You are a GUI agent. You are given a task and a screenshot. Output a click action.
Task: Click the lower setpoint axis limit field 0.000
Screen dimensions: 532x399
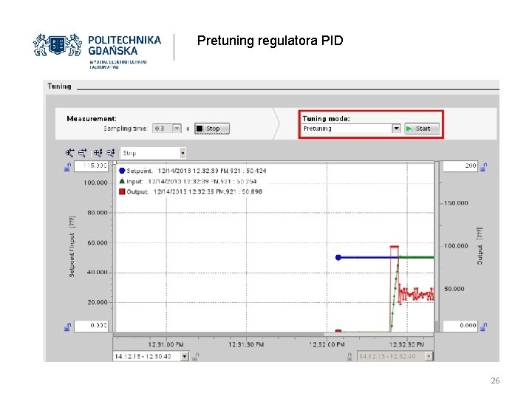tap(92, 326)
